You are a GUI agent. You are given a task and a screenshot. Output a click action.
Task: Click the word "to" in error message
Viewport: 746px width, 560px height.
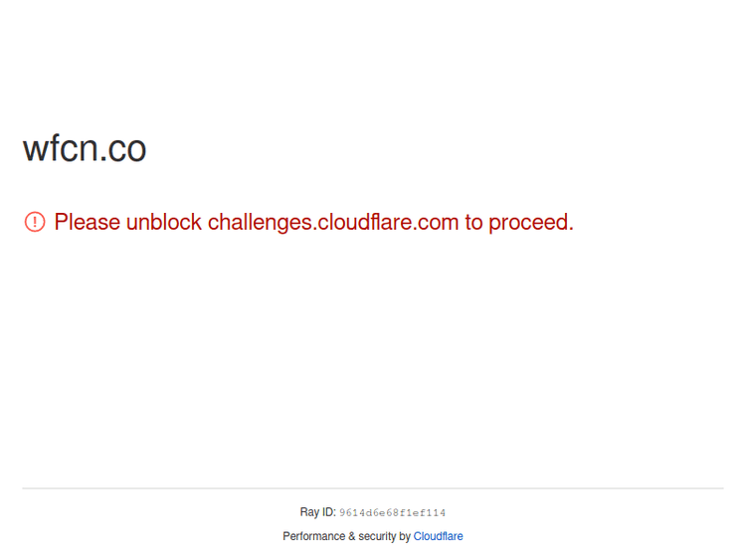coord(474,222)
